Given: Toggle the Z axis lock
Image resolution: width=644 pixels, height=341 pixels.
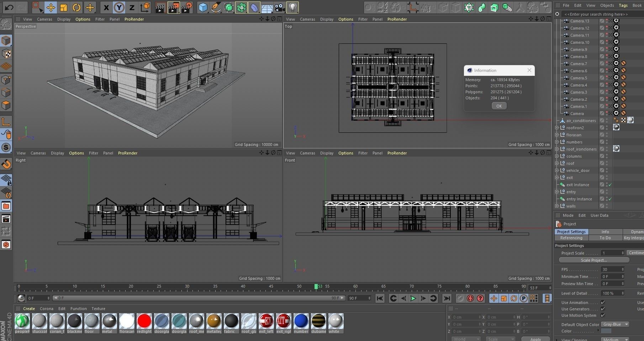Looking at the screenshot, I should [132, 7].
